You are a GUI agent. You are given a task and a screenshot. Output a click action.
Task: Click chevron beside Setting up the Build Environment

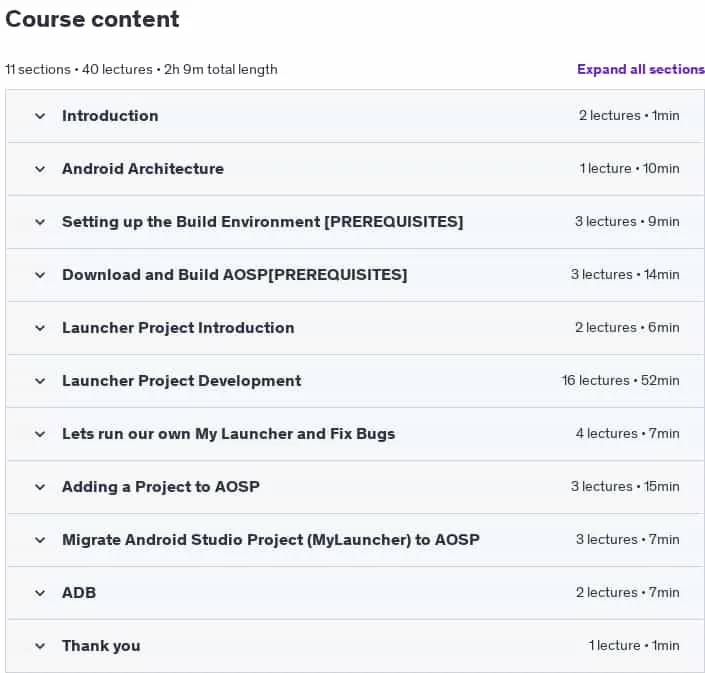40,222
